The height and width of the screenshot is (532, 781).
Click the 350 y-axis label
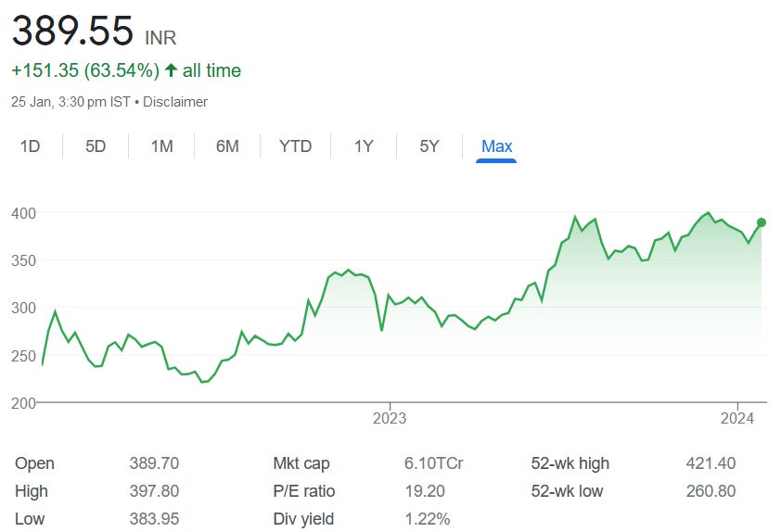coord(24,260)
